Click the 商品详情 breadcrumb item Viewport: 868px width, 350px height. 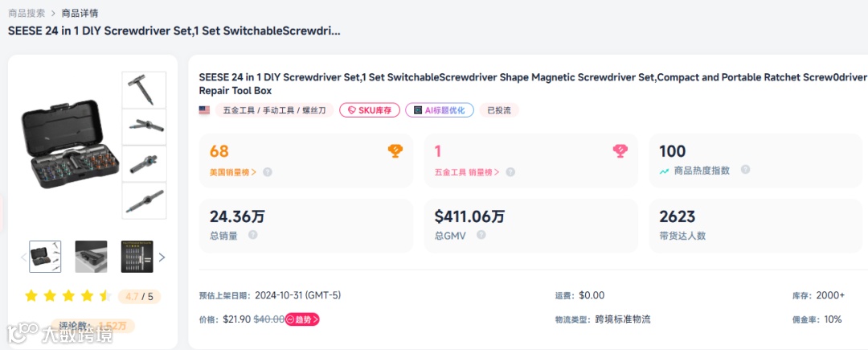pyautogui.click(x=80, y=13)
